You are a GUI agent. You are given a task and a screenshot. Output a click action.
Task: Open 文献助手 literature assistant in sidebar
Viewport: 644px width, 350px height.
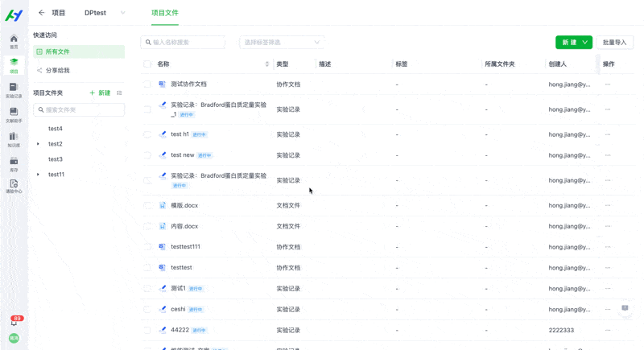point(14,115)
